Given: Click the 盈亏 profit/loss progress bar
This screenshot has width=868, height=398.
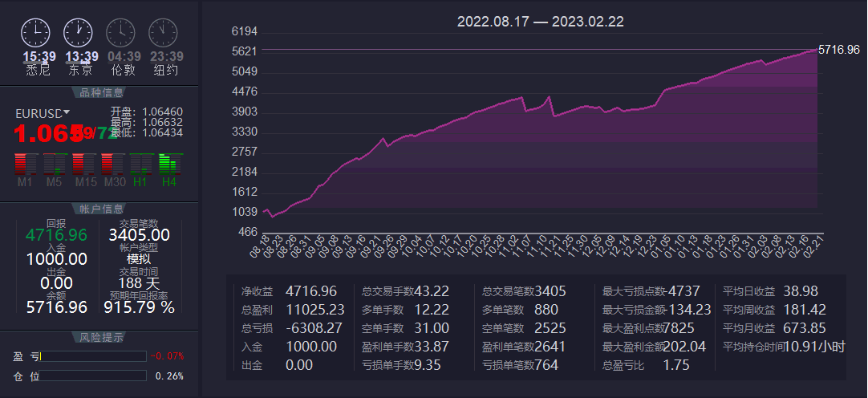Looking at the screenshot, I should (x=93, y=356).
